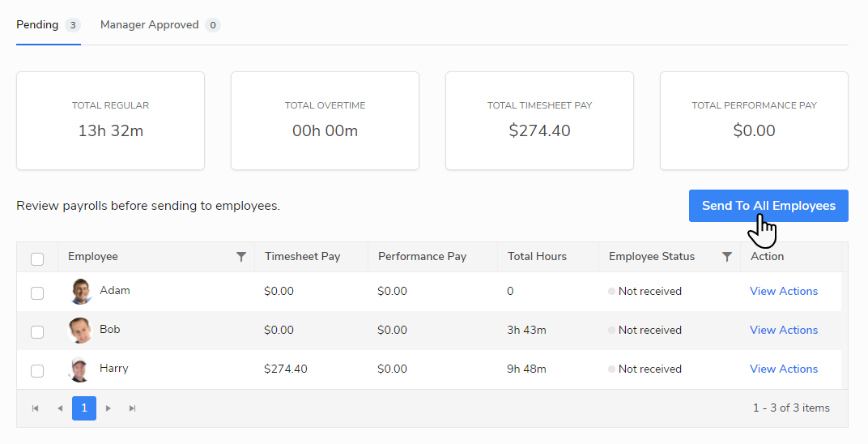Image resolution: width=868 pixels, height=444 pixels.
Task: Open the Employee column filter icon
Action: click(x=240, y=257)
